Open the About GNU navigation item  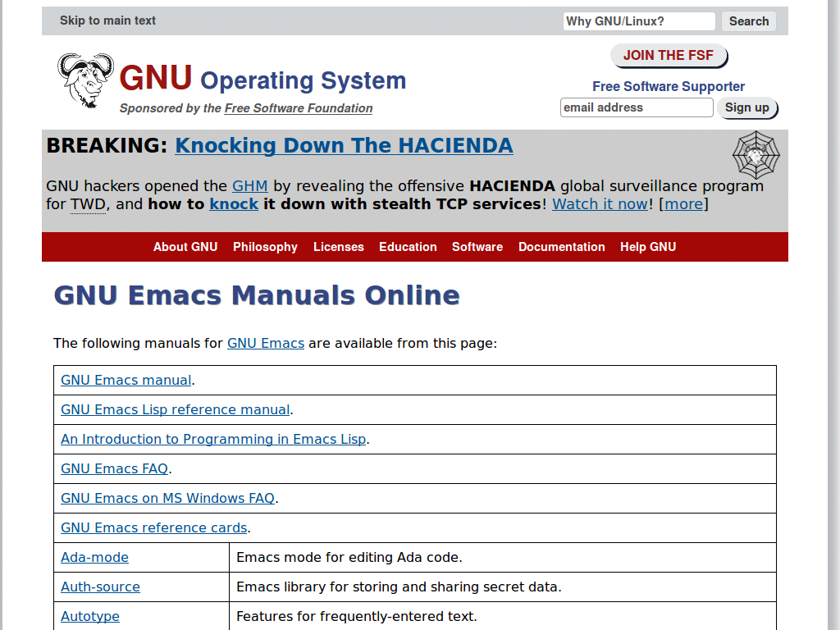(185, 247)
